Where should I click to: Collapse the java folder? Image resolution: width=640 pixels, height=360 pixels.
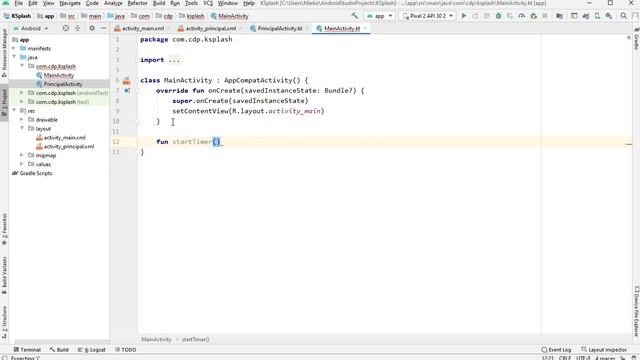click(14, 57)
